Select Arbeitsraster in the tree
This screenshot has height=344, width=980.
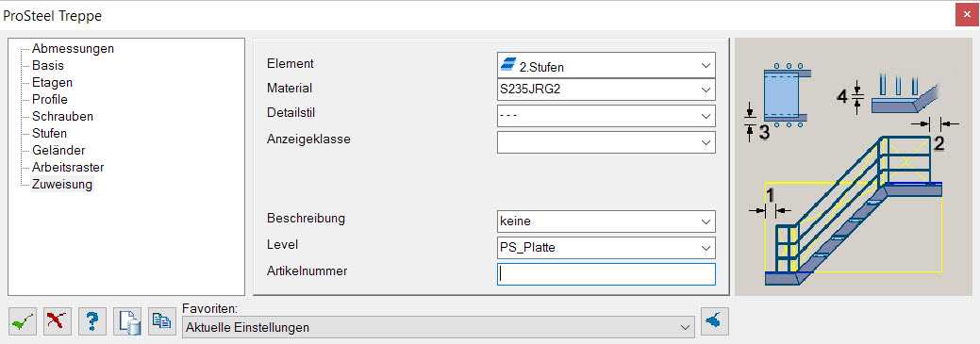tap(68, 168)
